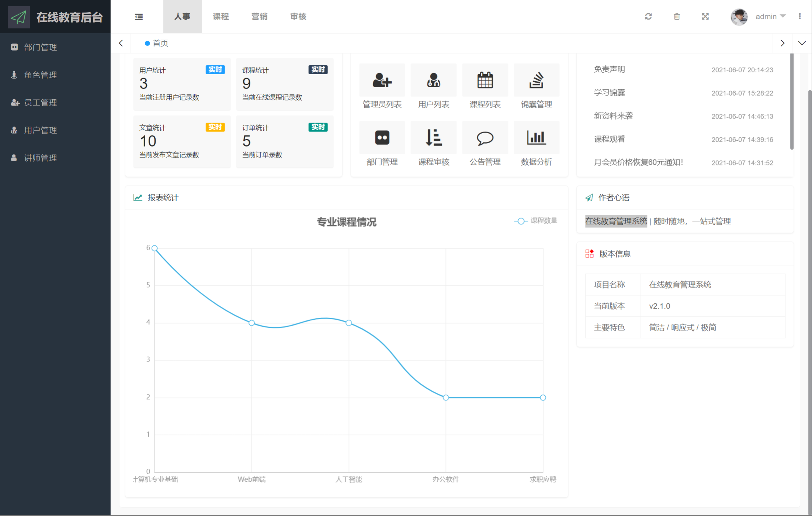
Task: Expand the tab options chevron down
Action: point(802,43)
